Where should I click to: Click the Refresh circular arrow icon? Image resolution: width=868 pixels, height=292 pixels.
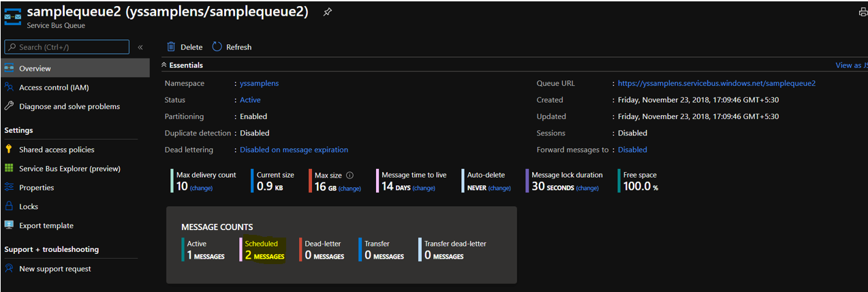point(217,47)
